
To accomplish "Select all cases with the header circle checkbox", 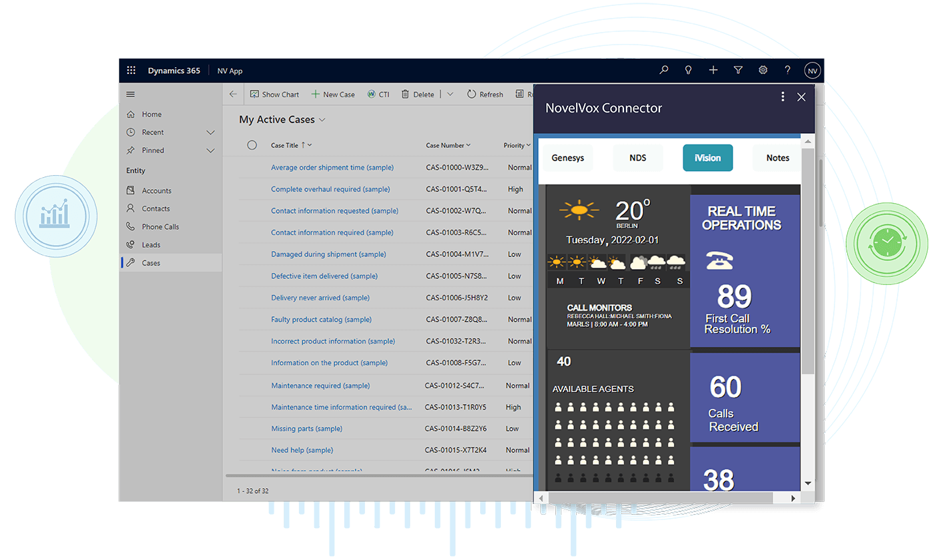I will click(x=252, y=145).
